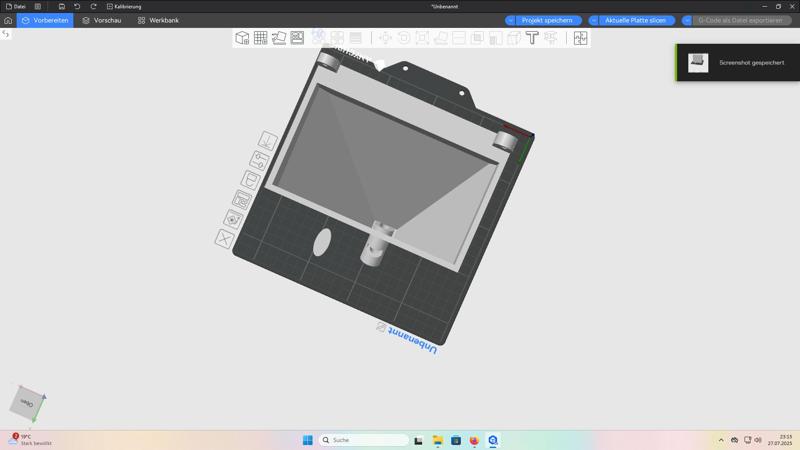The image size is (800, 450).
Task: Open the Werkbank tab
Action: [x=158, y=20]
